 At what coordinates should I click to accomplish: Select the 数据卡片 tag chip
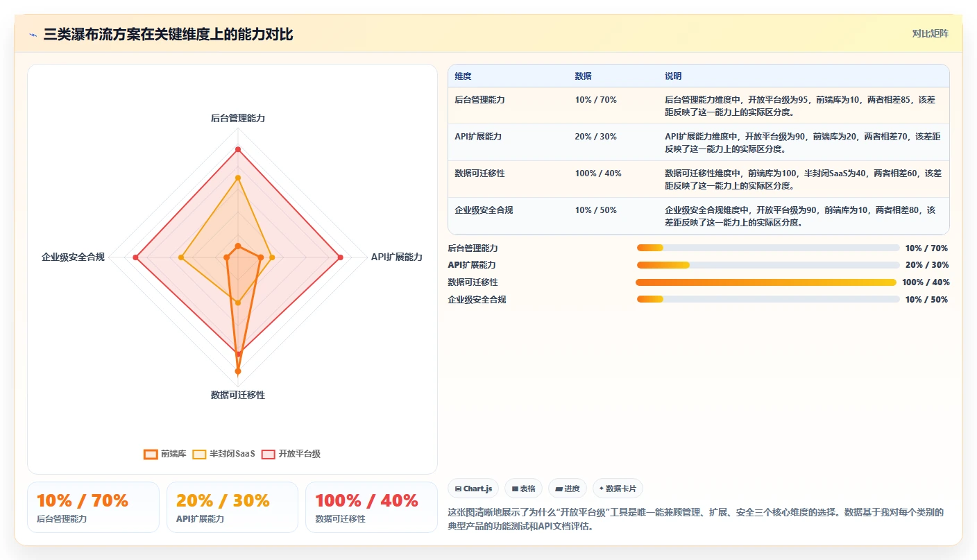(x=618, y=489)
